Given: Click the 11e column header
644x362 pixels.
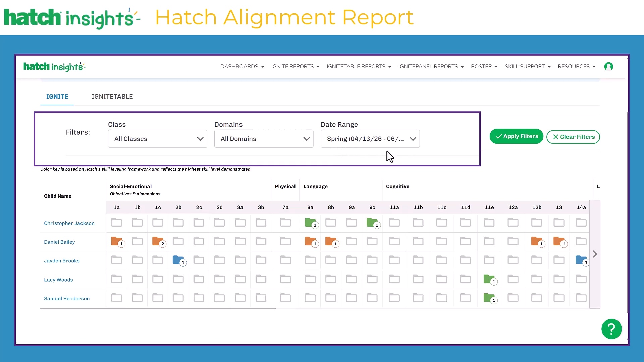Looking at the screenshot, I should tap(489, 207).
